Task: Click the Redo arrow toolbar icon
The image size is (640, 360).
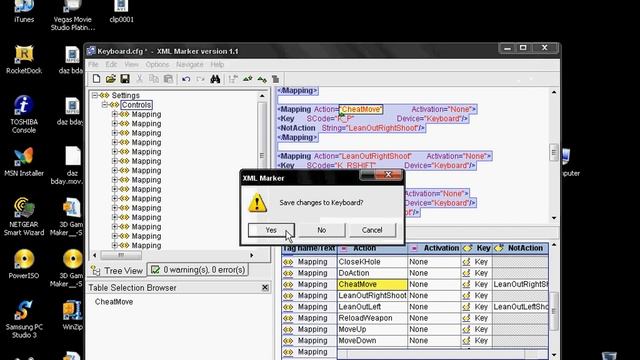Action: [200, 79]
